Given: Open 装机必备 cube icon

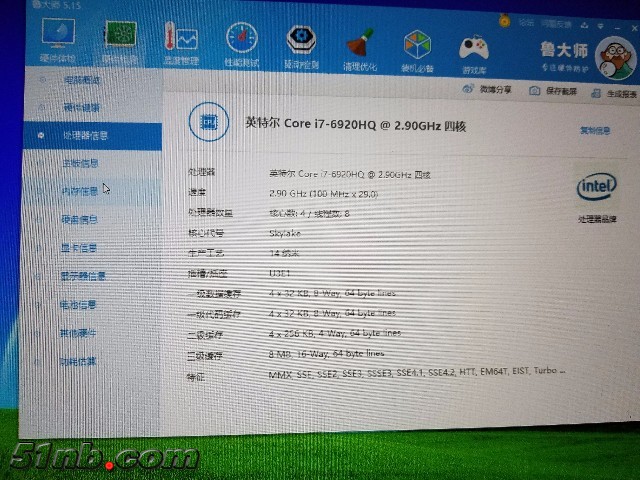Looking at the screenshot, I should pos(417,44).
